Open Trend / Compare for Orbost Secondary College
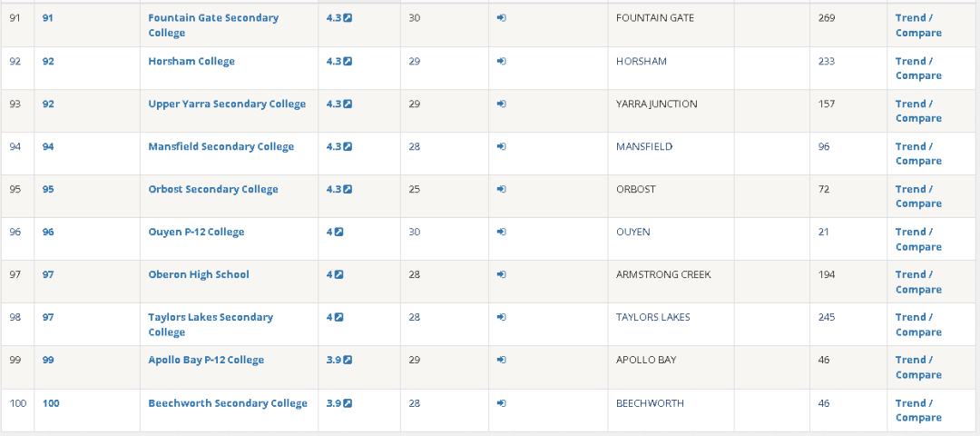This screenshot has width=980, height=436. click(x=918, y=196)
